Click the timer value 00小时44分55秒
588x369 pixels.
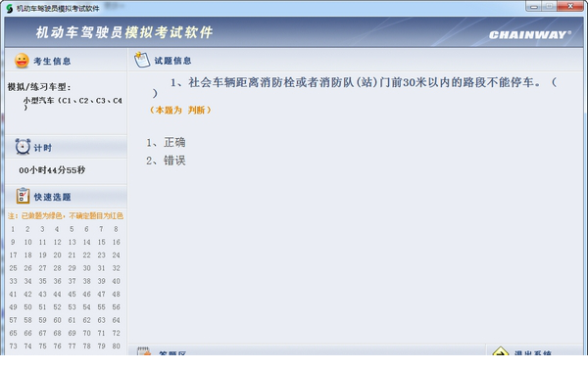click(x=52, y=170)
